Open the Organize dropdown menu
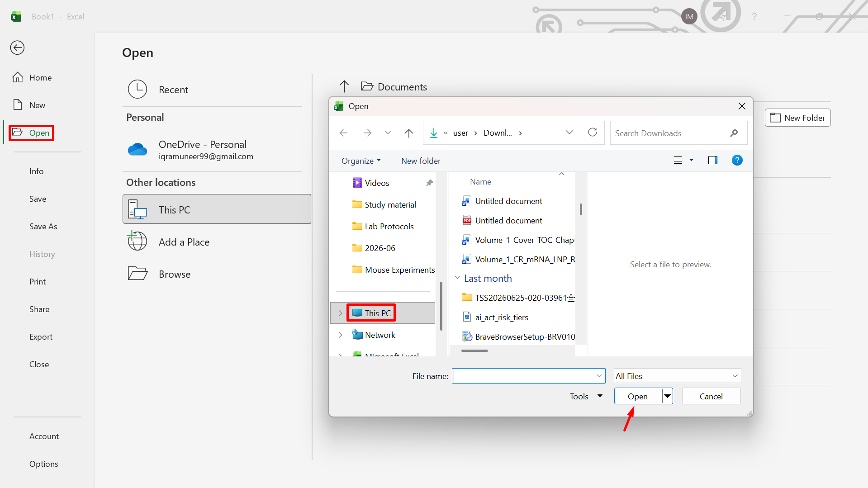Viewport: 868px width, 488px height. click(x=361, y=161)
